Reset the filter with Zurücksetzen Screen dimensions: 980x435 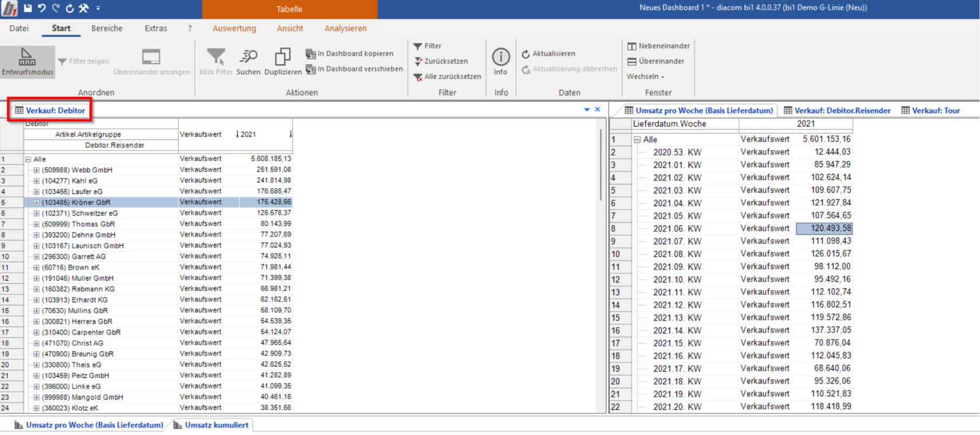(x=440, y=61)
